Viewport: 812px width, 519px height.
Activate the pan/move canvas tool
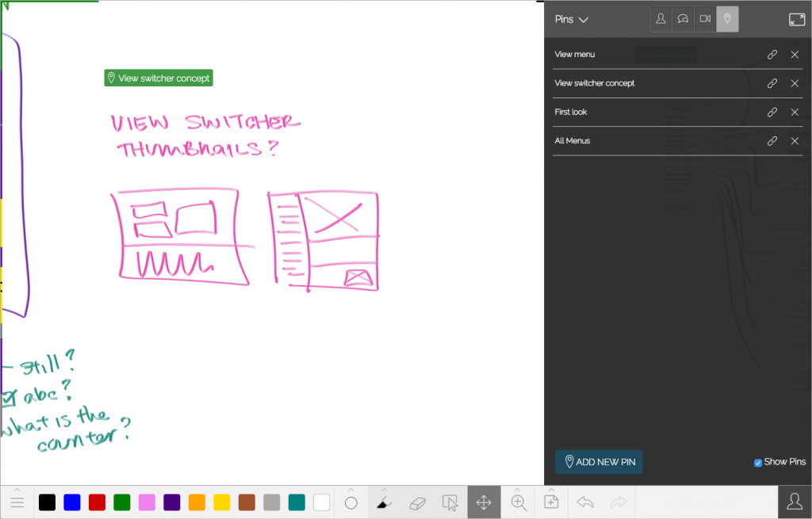point(484,502)
